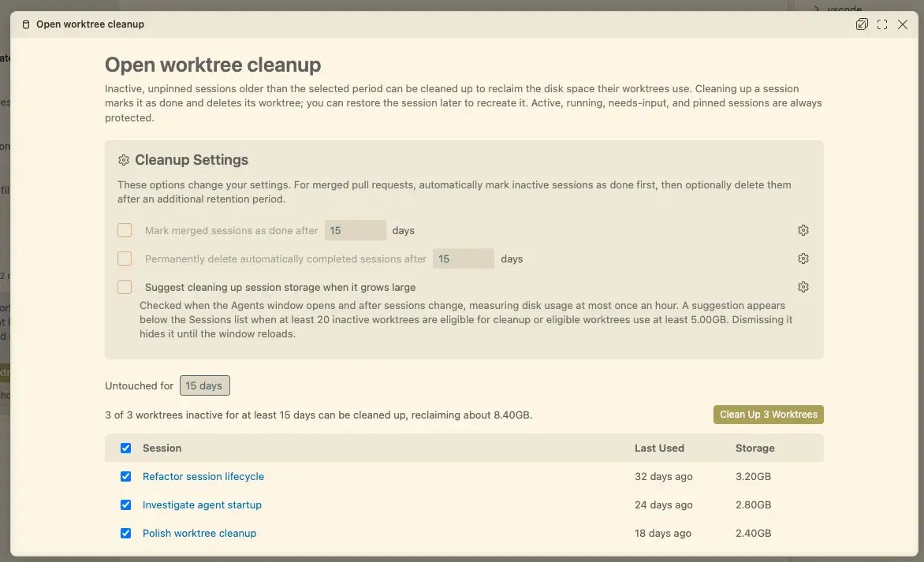This screenshot has width=924, height=562.
Task: Click the Mark merged sessions label text
Action: [232, 231]
